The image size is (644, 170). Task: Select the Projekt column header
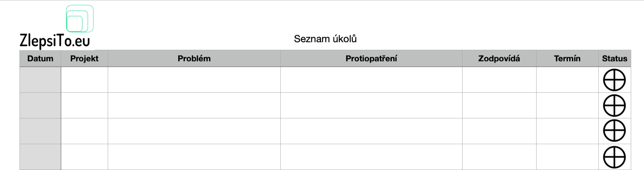pyautogui.click(x=84, y=59)
